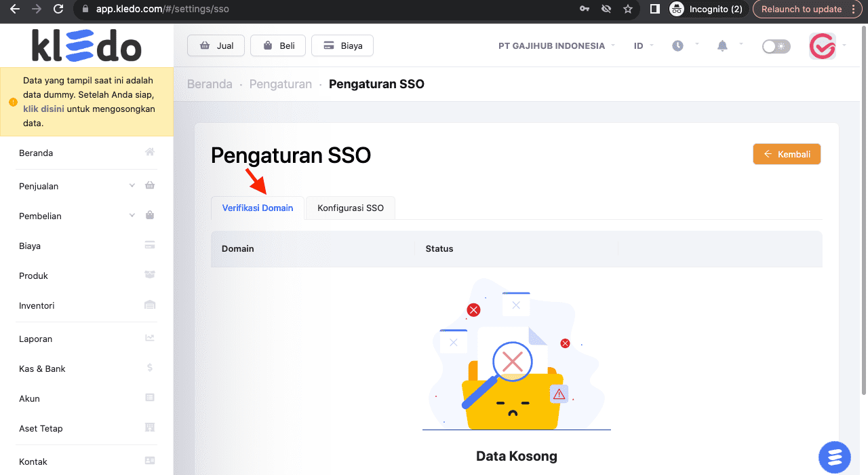868x475 pixels.
Task: Toggle dark mode switch in the header
Action: click(x=776, y=45)
